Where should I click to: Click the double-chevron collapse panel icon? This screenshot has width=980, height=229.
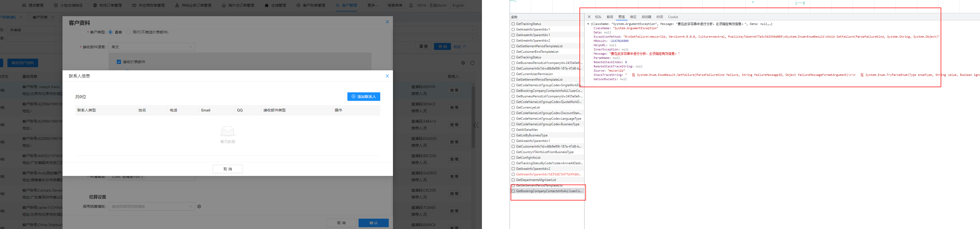476,125
